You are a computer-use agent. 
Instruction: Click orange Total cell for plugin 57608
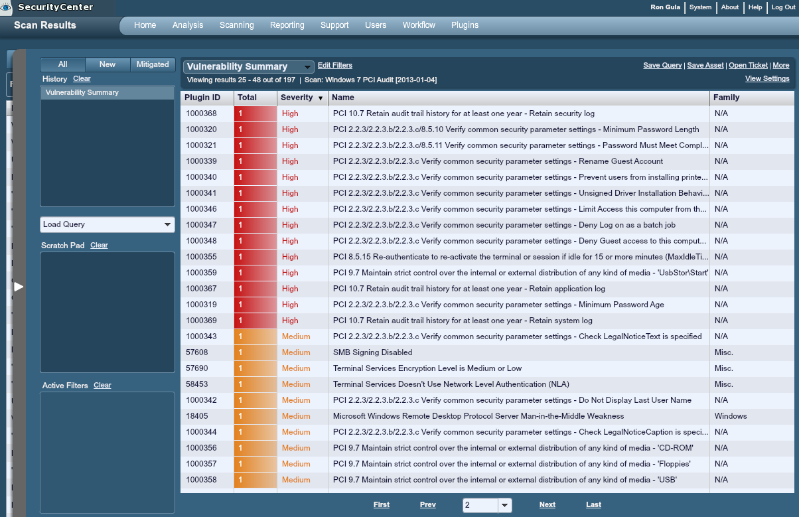(255, 352)
